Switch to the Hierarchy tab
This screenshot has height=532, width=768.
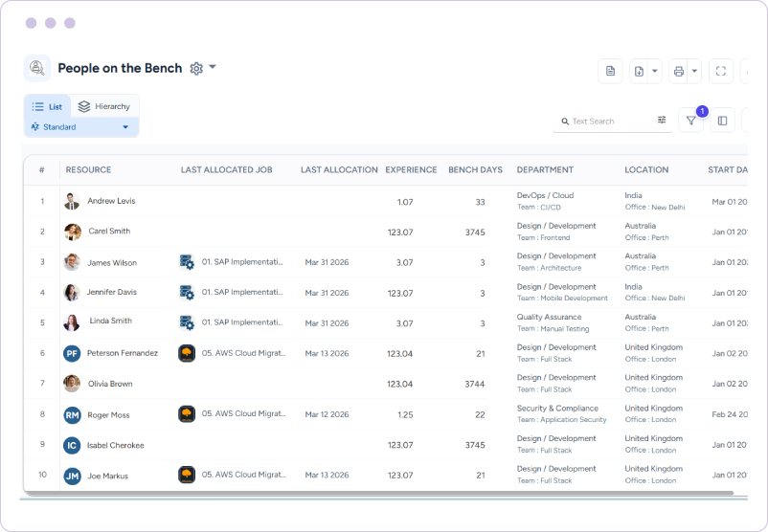(104, 107)
